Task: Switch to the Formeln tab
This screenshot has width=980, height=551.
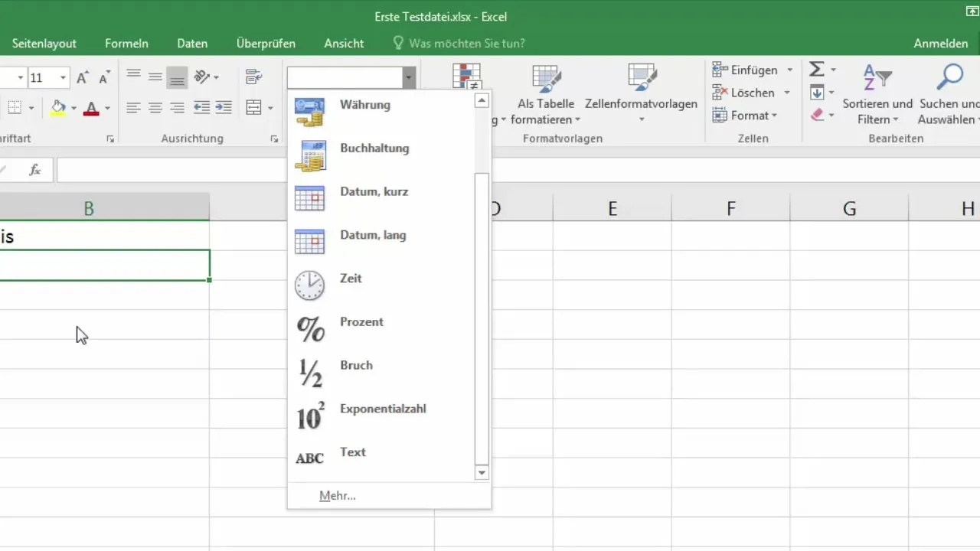Action: [x=126, y=44]
